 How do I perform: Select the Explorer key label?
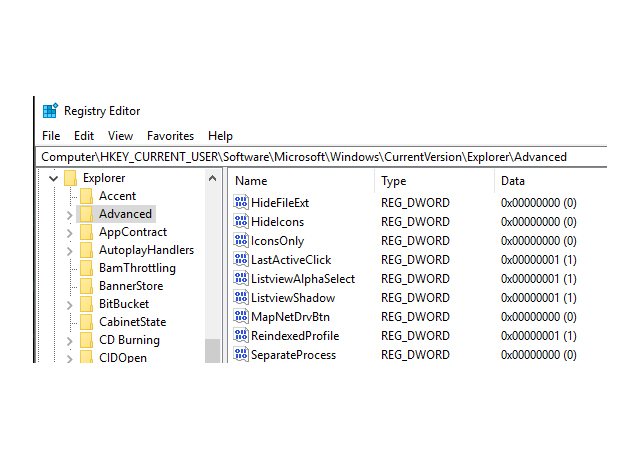104,178
